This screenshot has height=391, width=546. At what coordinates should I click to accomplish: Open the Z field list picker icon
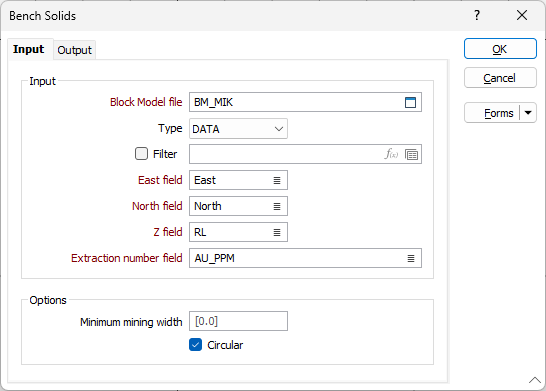click(x=277, y=232)
